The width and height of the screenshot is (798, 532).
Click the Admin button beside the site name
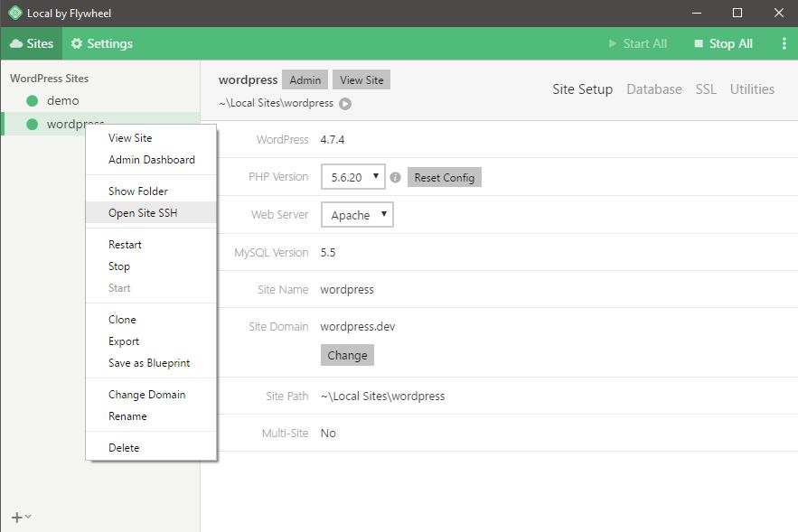(x=305, y=79)
